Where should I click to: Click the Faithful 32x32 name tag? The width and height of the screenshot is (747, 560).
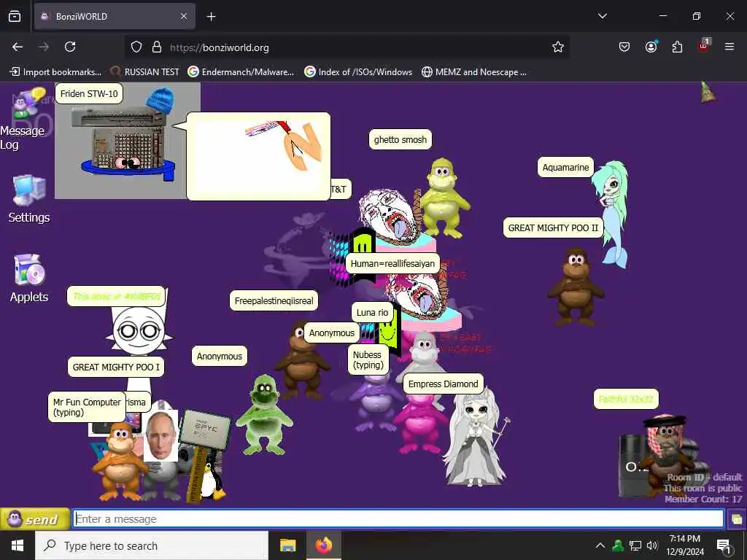tap(625, 399)
